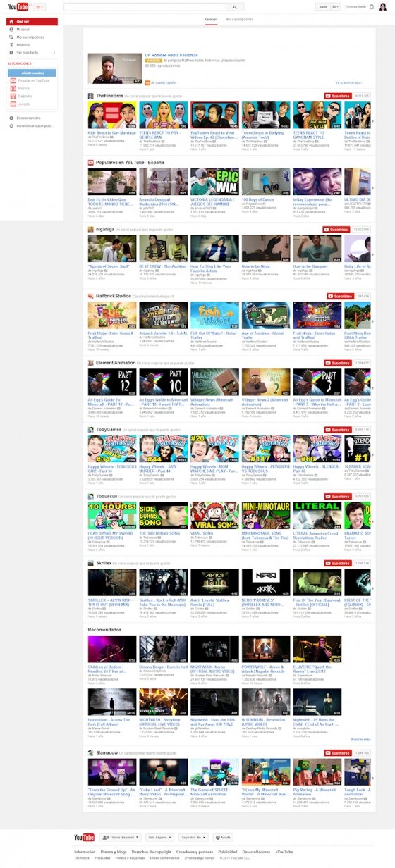Open Slamacow channel avatar icon
This screenshot has width=395, height=868.
(91, 752)
